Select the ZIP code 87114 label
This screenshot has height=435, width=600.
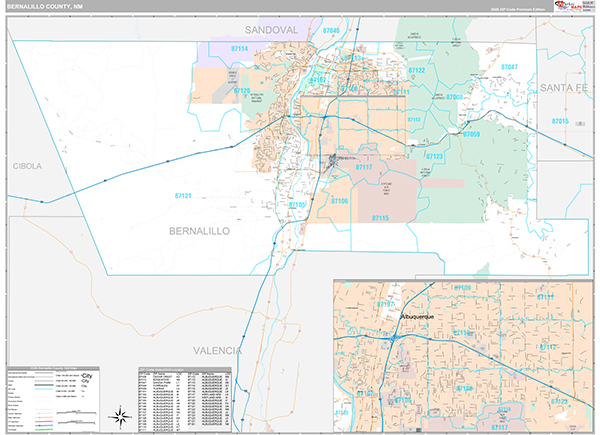pos(240,48)
